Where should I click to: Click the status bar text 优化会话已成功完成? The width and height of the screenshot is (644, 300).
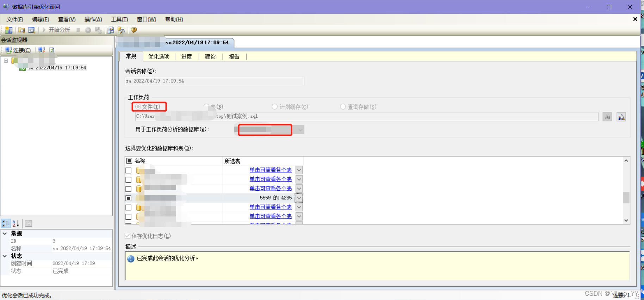(x=27, y=295)
